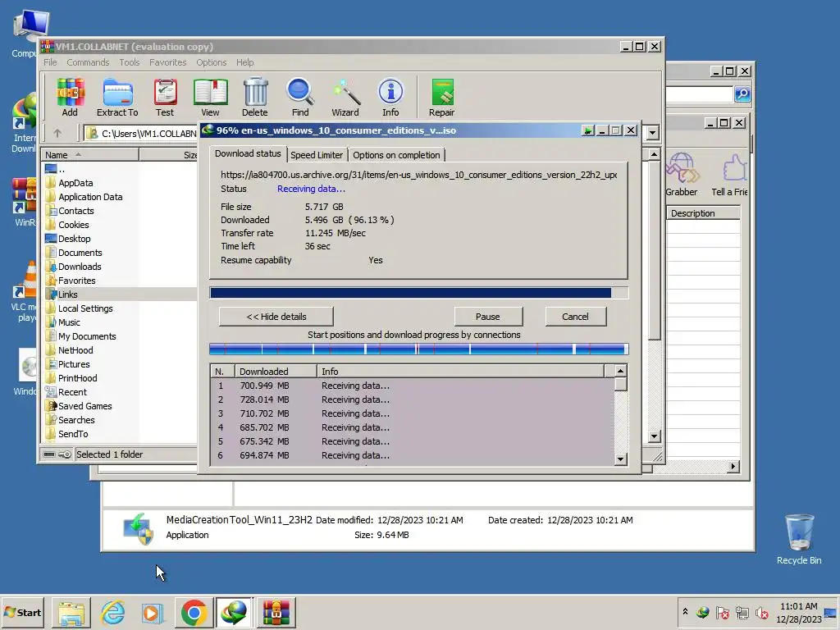Click the Delete trash can icon

point(255,97)
